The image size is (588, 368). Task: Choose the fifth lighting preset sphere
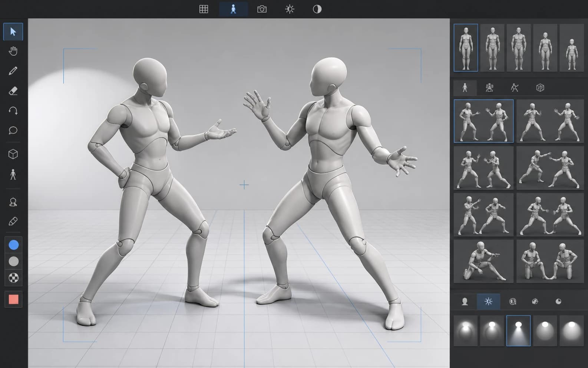(572, 331)
